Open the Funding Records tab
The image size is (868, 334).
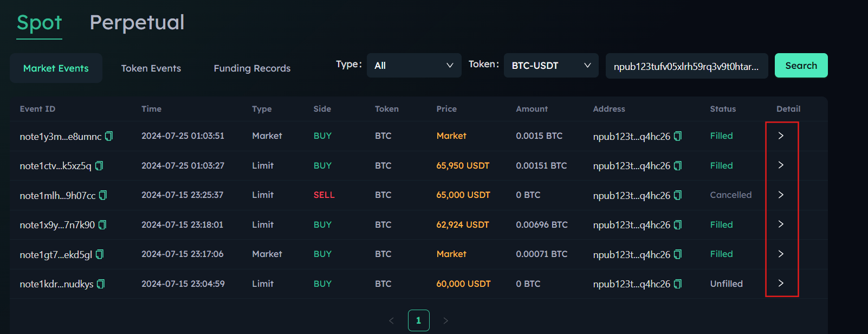[x=252, y=68]
